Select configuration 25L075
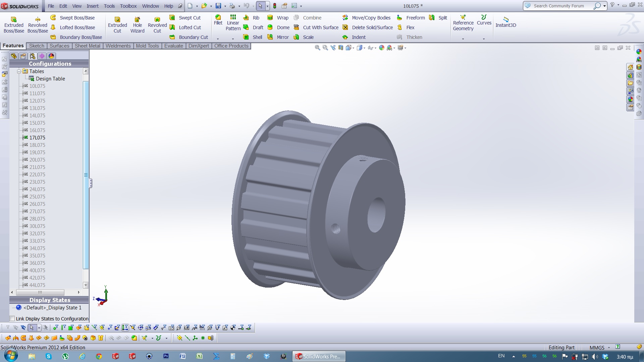Image resolution: width=644 pixels, height=362 pixels. coord(34,197)
